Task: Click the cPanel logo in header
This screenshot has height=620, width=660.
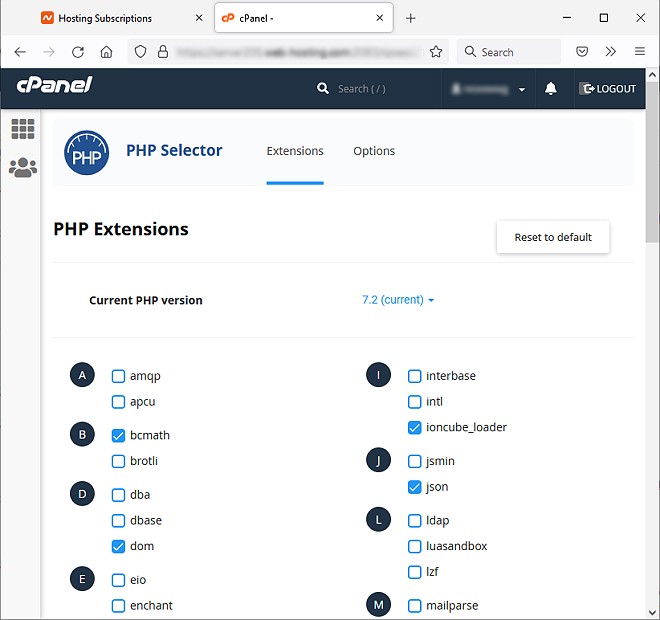Action: (x=54, y=85)
